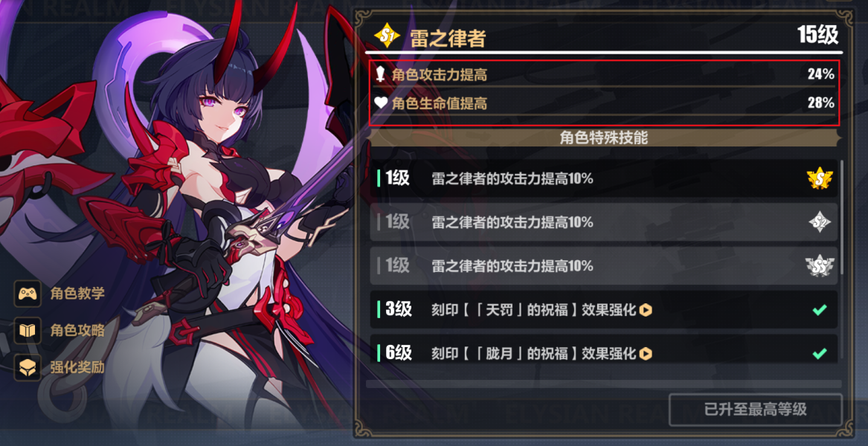Image resolution: width=868 pixels, height=446 pixels.
Task: Click the gold S1 rank badge by 雷之律者
Action: click(388, 36)
